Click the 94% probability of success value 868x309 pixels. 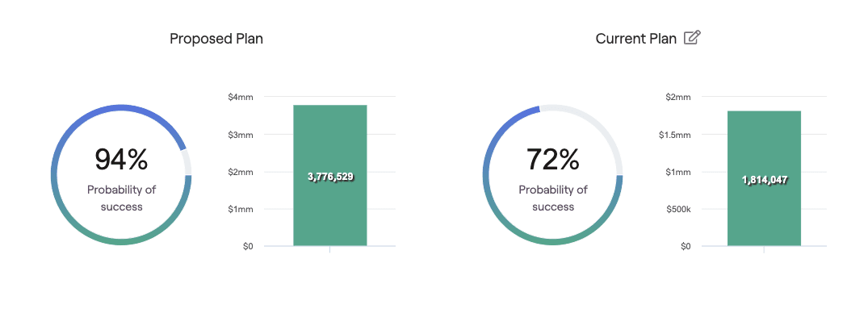coord(121,159)
